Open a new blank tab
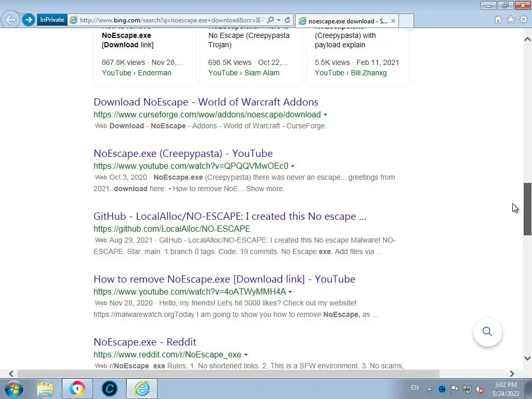532x399 pixels. [406, 21]
